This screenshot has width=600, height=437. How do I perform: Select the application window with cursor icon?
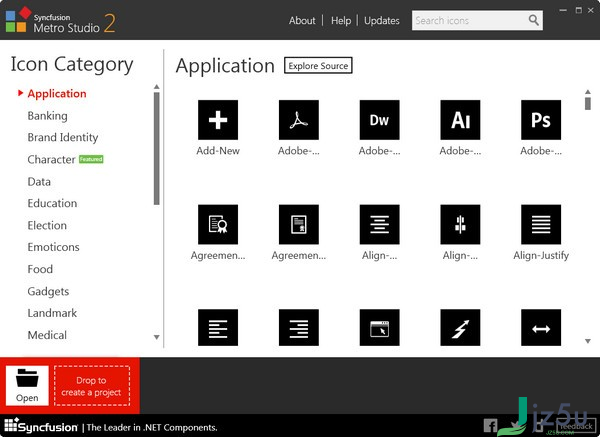click(x=379, y=328)
